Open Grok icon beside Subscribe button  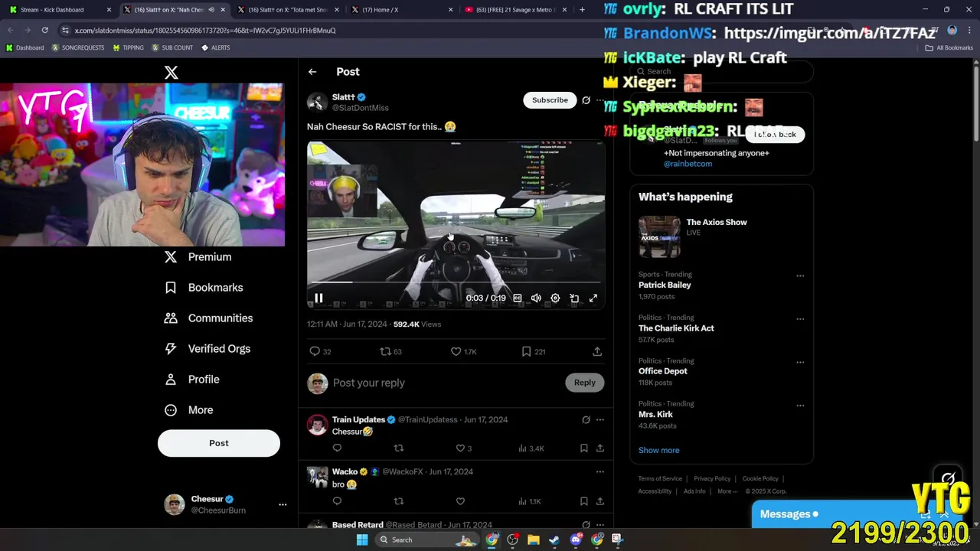(x=586, y=100)
